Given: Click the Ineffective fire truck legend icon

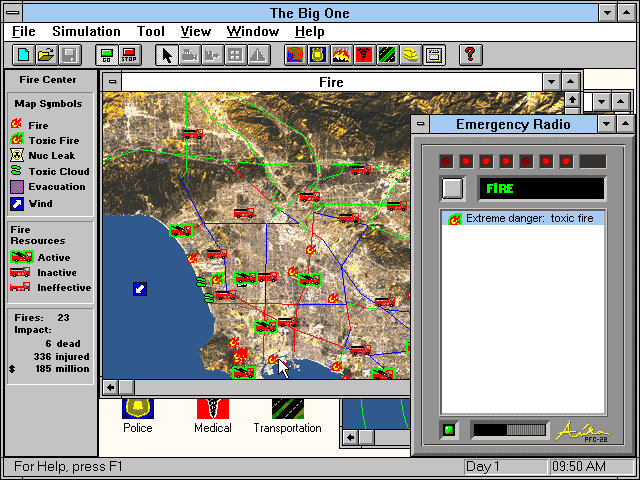Looking at the screenshot, I should tap(20, 287).
